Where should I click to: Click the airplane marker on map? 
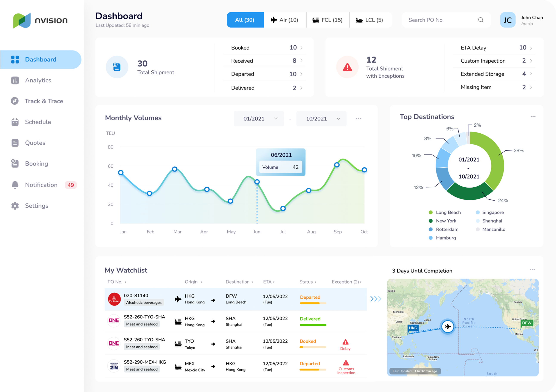[448, 326]
